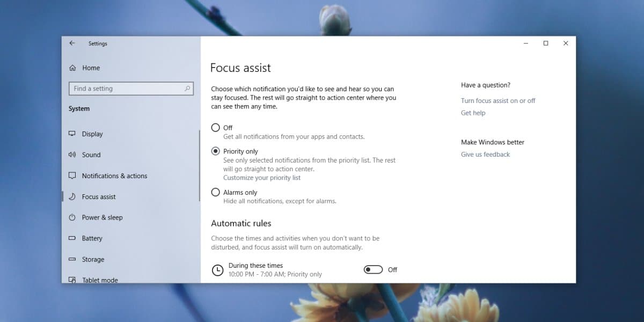Open Turn focus assist on or off link
This screenshot has width=644, height=322.
pyautogui.click(x=498, y=100)
